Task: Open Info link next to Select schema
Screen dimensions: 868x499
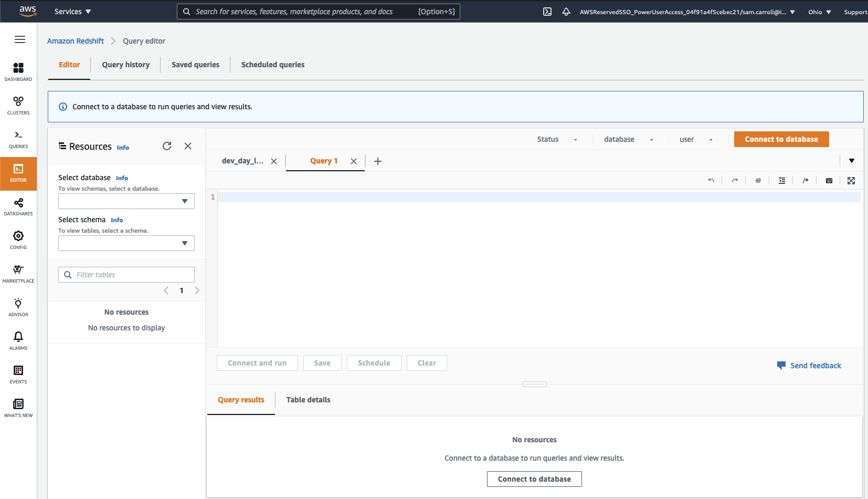Action: 117,220
